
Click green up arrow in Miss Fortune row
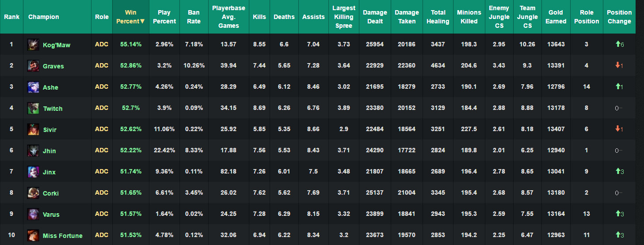click(x=617, y=235)
